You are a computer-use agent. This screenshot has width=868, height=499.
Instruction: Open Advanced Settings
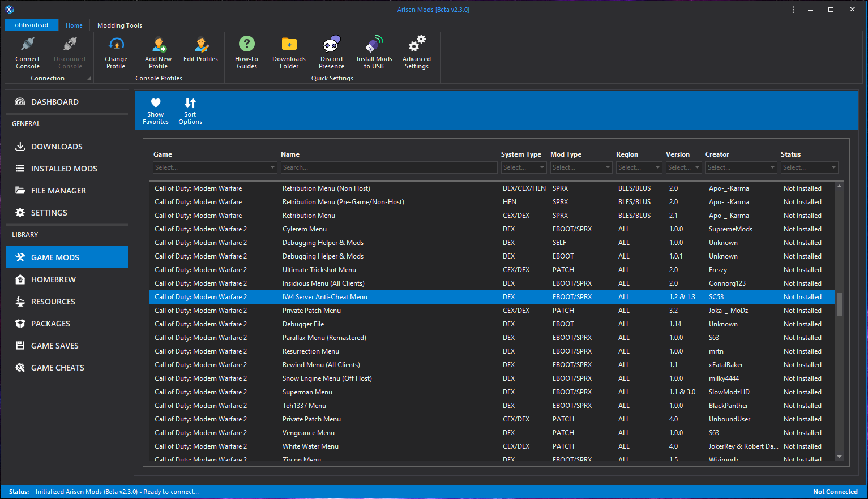[416, 52]
